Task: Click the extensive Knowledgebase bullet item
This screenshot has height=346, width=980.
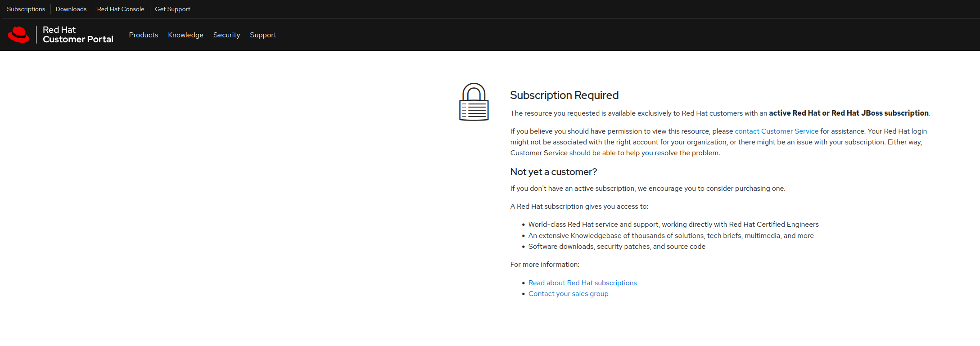Action: click(671, 236)
